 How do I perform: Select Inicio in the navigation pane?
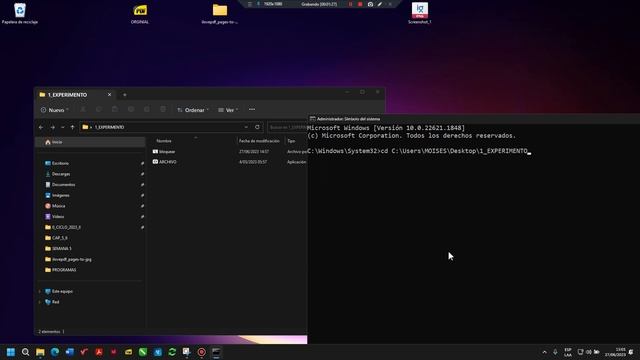[91, 142]
